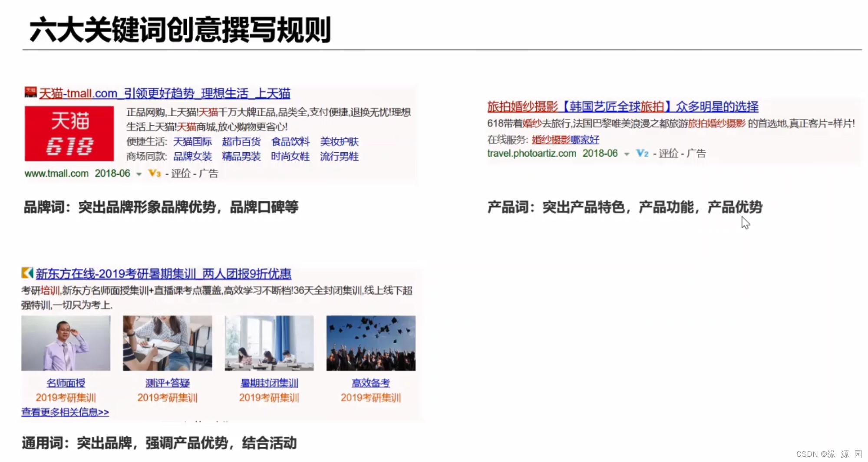Click the 广告 label on the Tmall ad
The height and width of the screenshot is (462, 868).
pyautogui.click(x=208, y=174)
